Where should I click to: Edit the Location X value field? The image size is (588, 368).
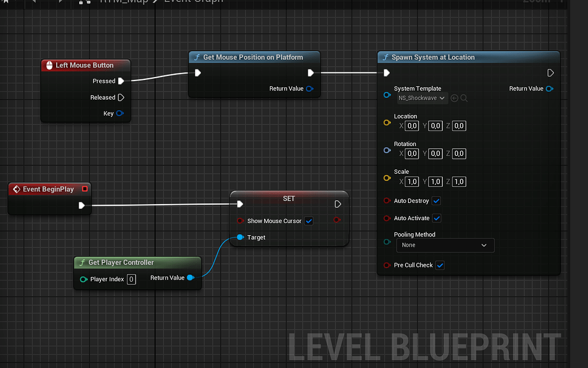[411, 125]
